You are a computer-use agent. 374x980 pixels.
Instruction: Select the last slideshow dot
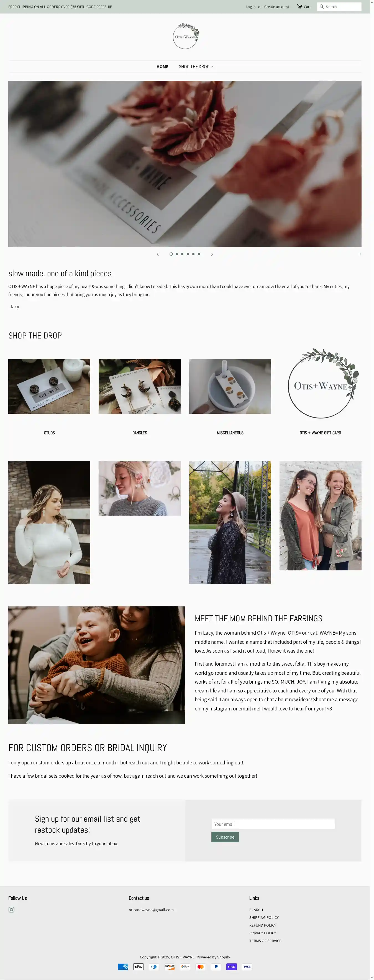click(199, 254)
